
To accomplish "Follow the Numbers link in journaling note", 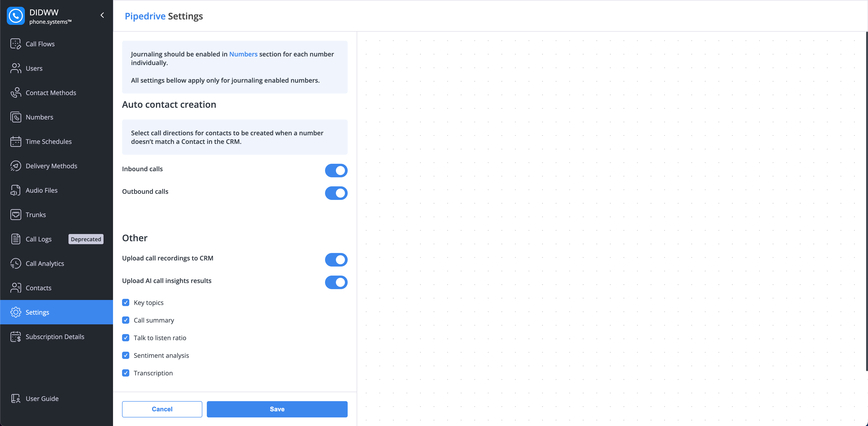I will point(243,54).
